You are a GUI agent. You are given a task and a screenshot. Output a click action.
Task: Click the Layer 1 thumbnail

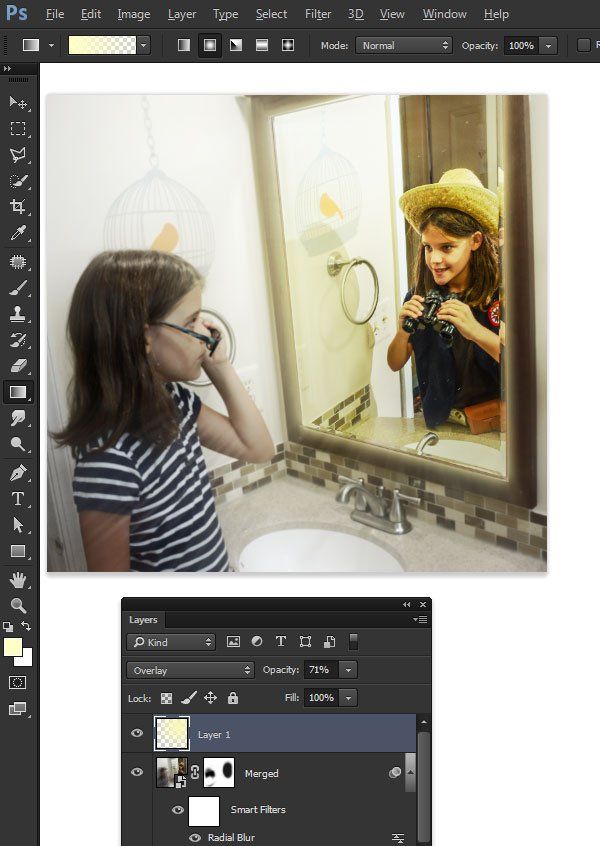(172, 733)
